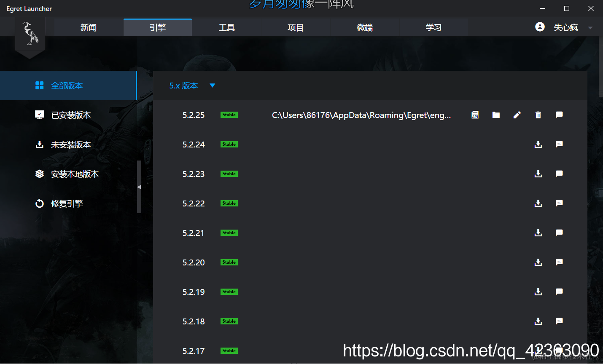Open the 项目 tab

(296, 27)
